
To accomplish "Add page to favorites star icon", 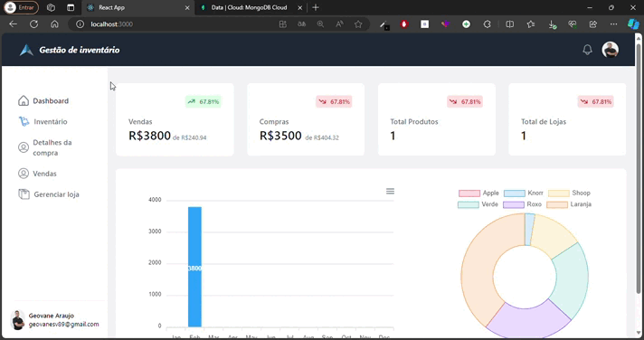I will coord(358,24).
